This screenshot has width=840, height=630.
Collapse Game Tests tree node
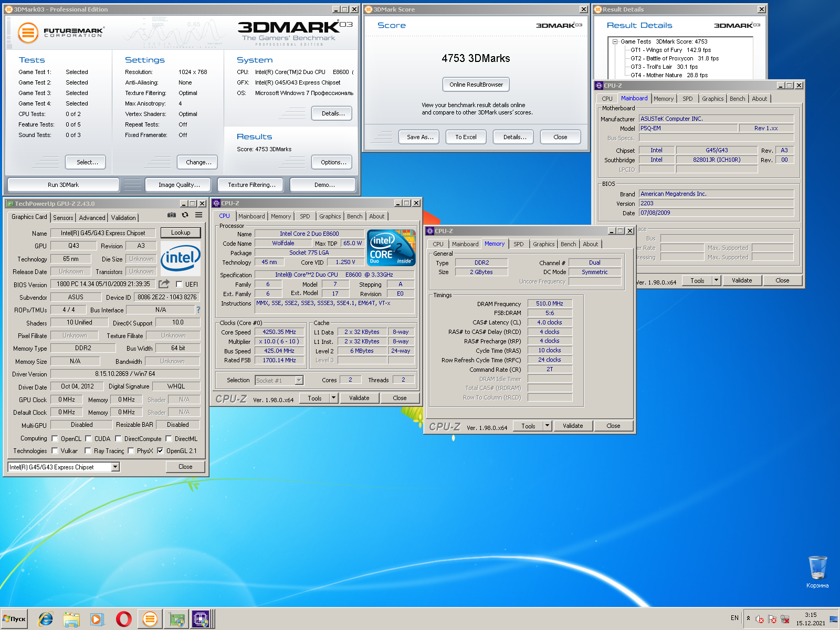615,41
